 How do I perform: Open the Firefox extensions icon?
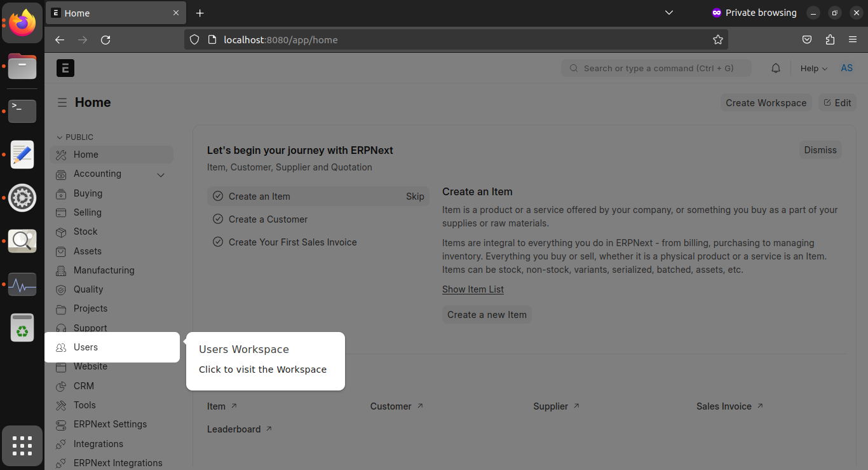pyautogui.click(x=830, y=39)
